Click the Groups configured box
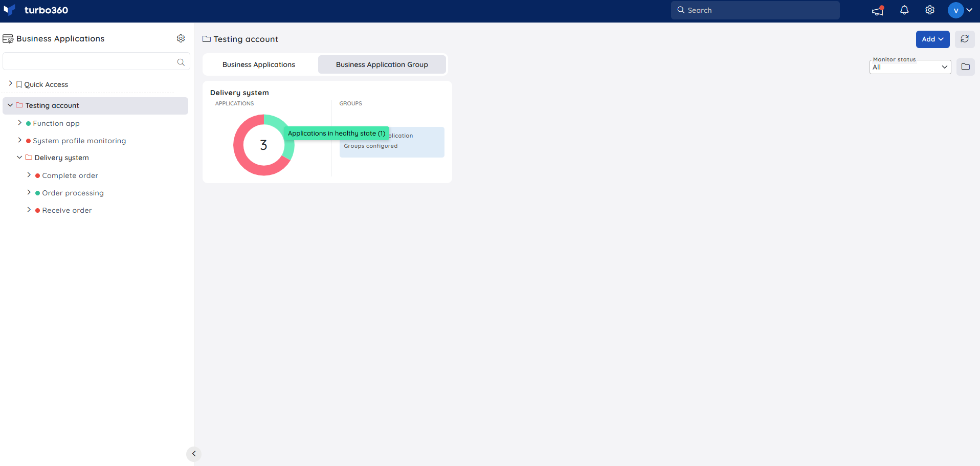980x466 pixels. 392,142
